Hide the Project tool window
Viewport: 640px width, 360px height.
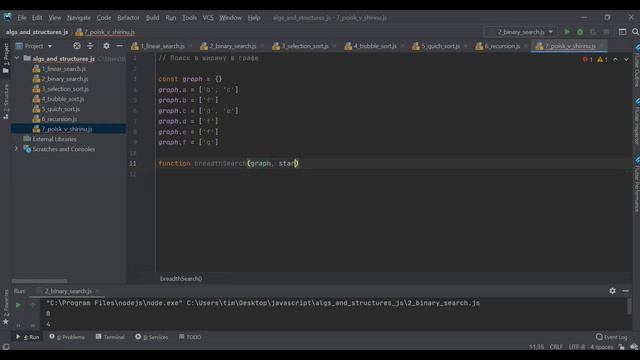pos(119,46)
